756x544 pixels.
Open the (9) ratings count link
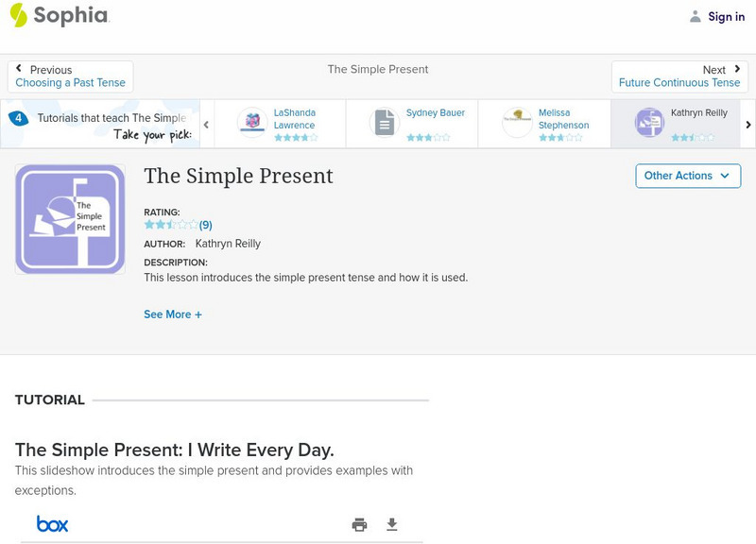point(206,225)
